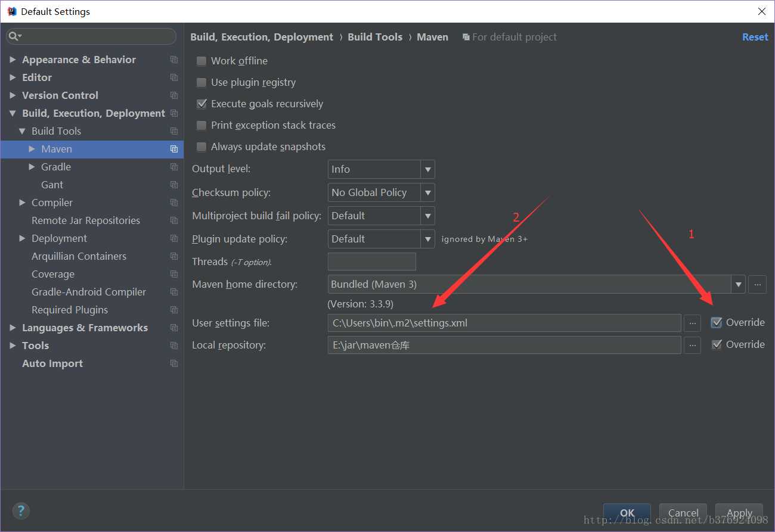Click the User settings file path field
775x532 pixels.
click(504, 323)
